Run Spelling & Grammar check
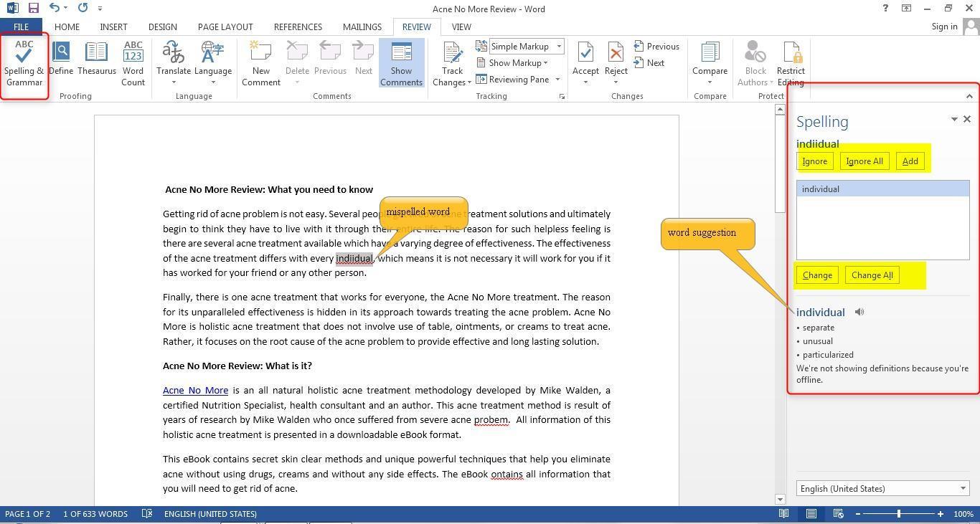The image size is (980, 524). (24, 63)
